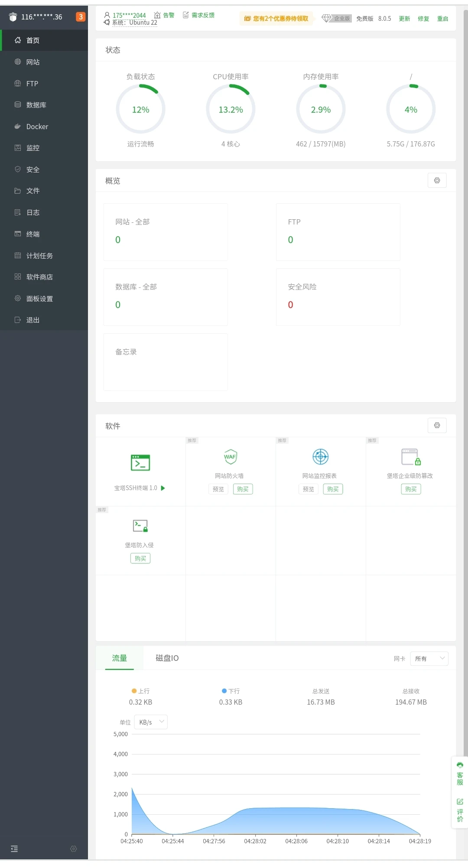This screenshot has width=468, height=868.
Task: Click the 更新 update link
Action: click(x=404, y=19)
